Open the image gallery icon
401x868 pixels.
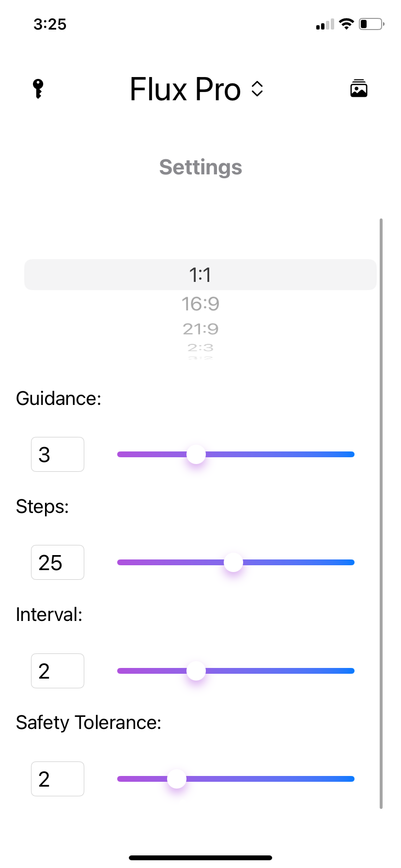pos(359,89)
